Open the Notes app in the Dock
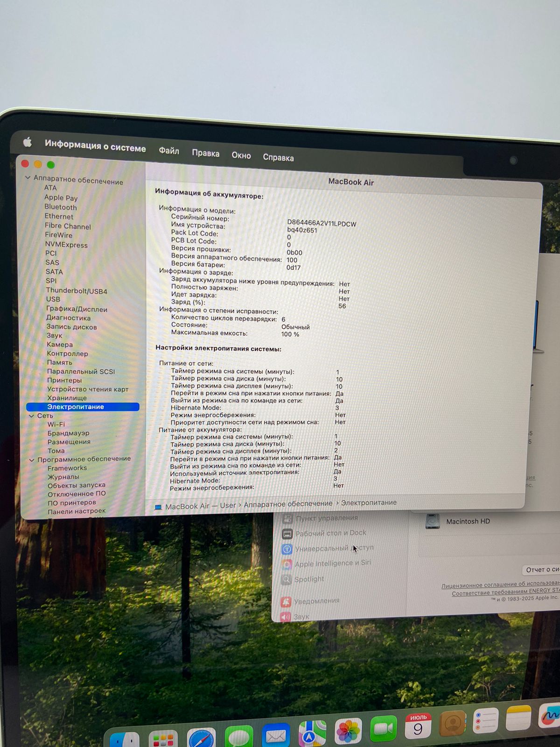 [x=518, y=718]
